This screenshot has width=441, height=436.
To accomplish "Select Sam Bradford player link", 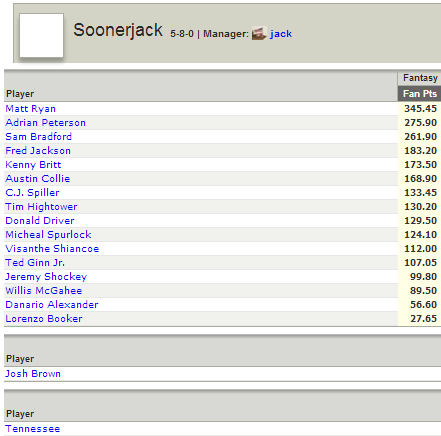I will 38,137.
